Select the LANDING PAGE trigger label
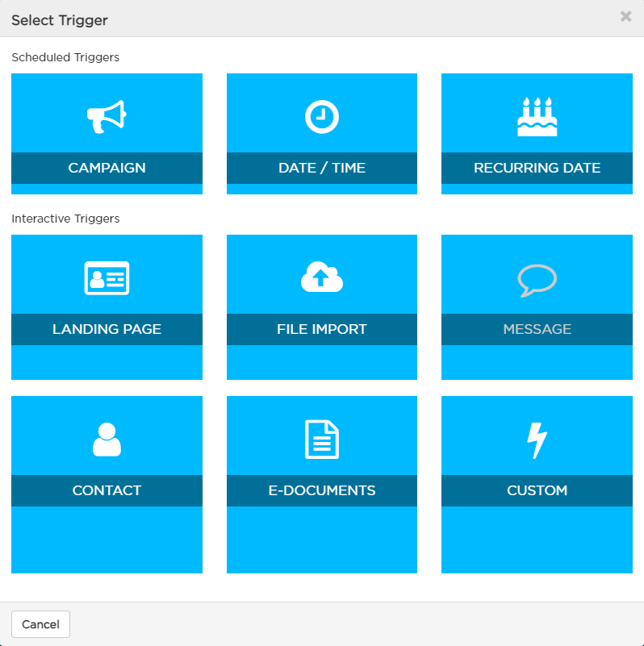 pos(107,329)
